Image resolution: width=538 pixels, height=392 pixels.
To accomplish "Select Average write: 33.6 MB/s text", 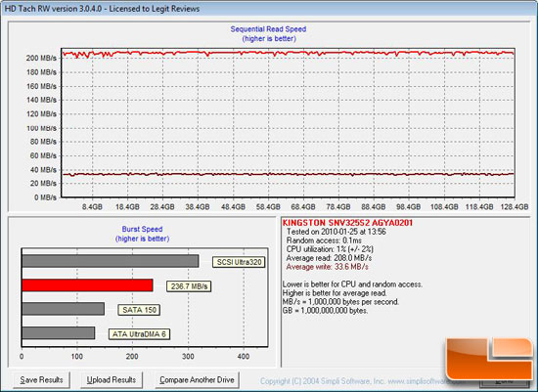I will [x=328, y=267].
